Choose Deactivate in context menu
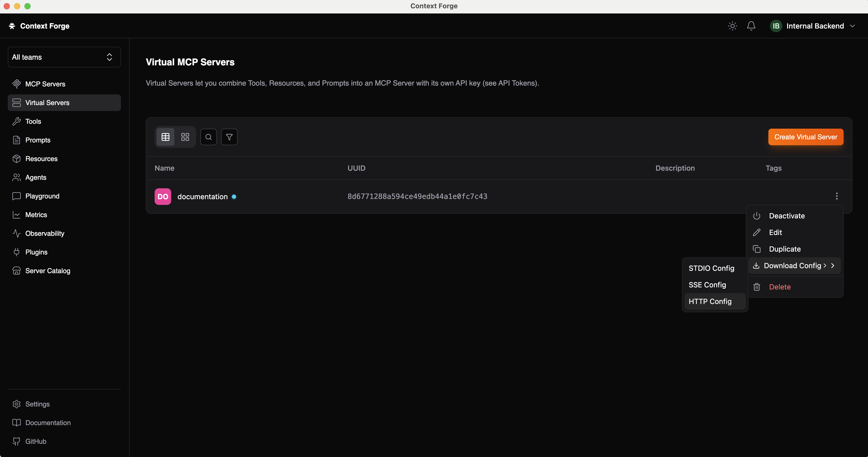Viewport: 868px width, 457px height. 787,216
